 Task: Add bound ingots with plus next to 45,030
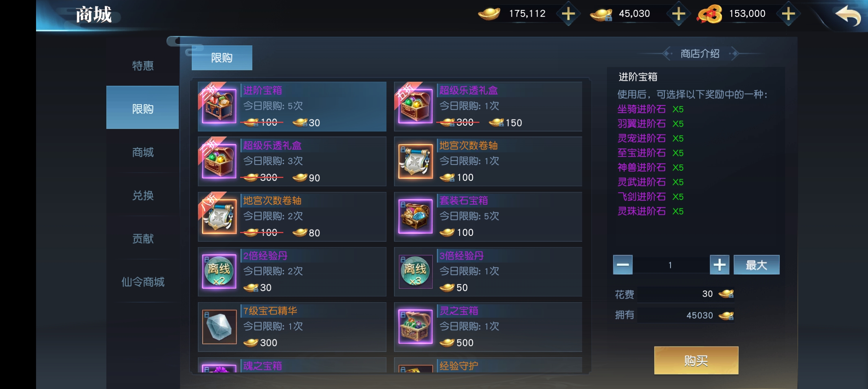tap(678, 14)
